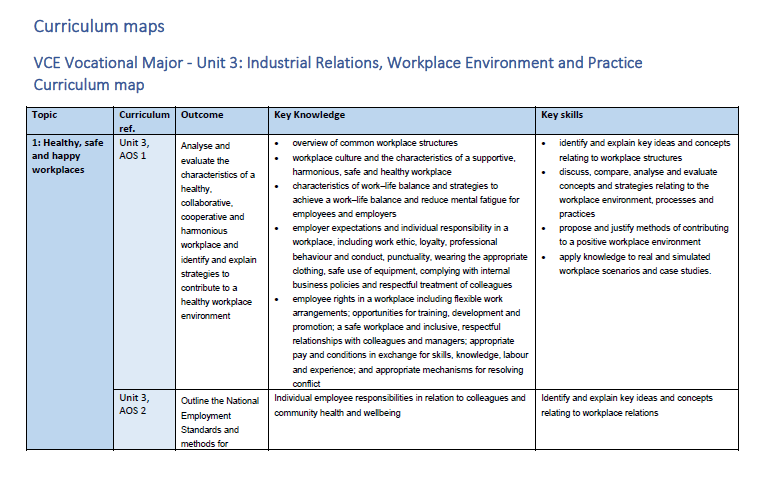This screenshot has height=485, width=784.
Task: Click the 'Curriculum maps' heading
Action: (99, 26)
